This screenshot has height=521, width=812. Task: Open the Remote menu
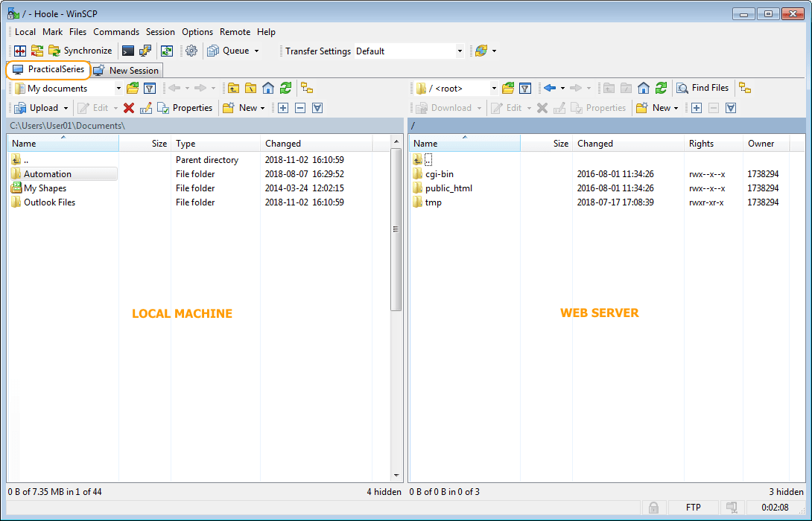coord(235,31)
